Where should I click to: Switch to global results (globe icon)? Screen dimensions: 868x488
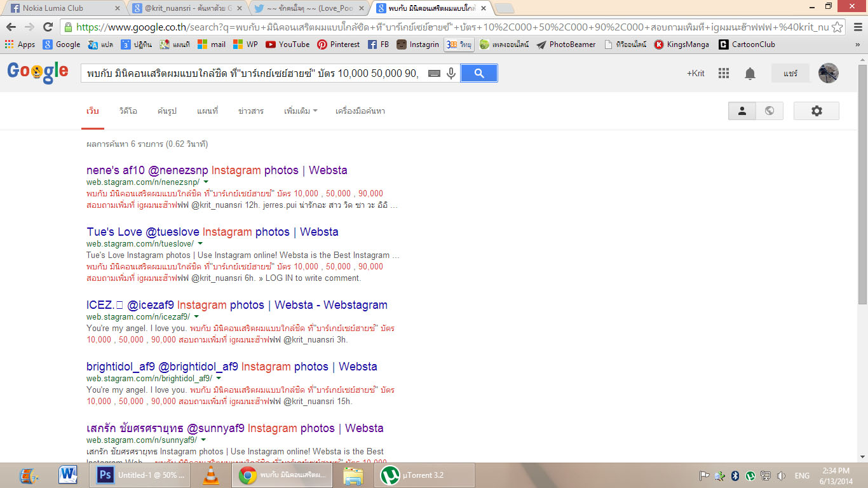click(x=770, y=111)
